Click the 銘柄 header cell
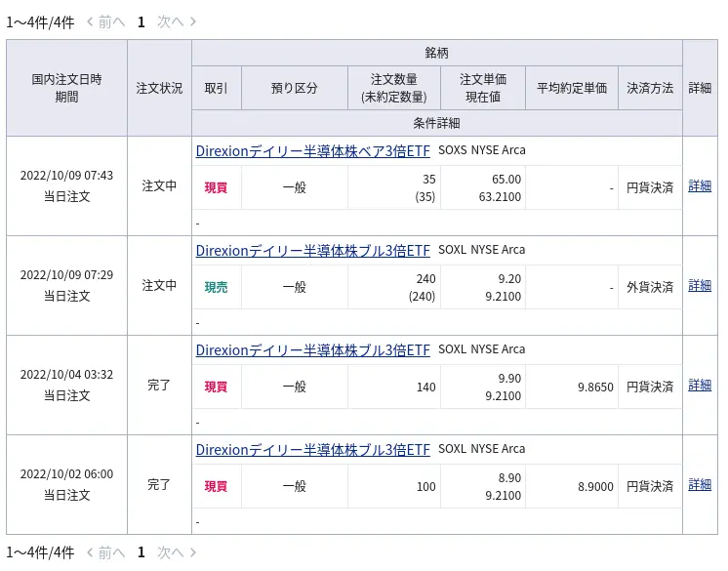Screen dimensions: 728x571 tap(437, 53)
